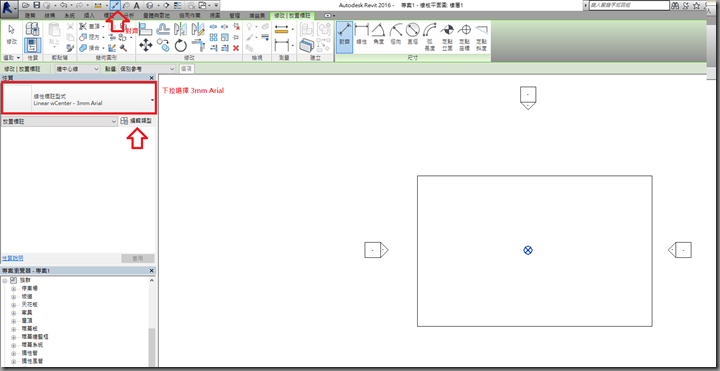This screenshot has height=371, width=720.
Task: Click the 編輯類型 Edit Type button
Action: [136, 121]
